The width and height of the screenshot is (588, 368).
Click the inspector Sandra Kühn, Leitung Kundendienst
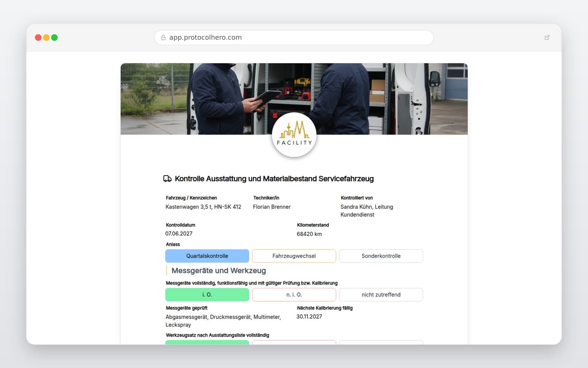pyautogui.click(x=367, y=211)
